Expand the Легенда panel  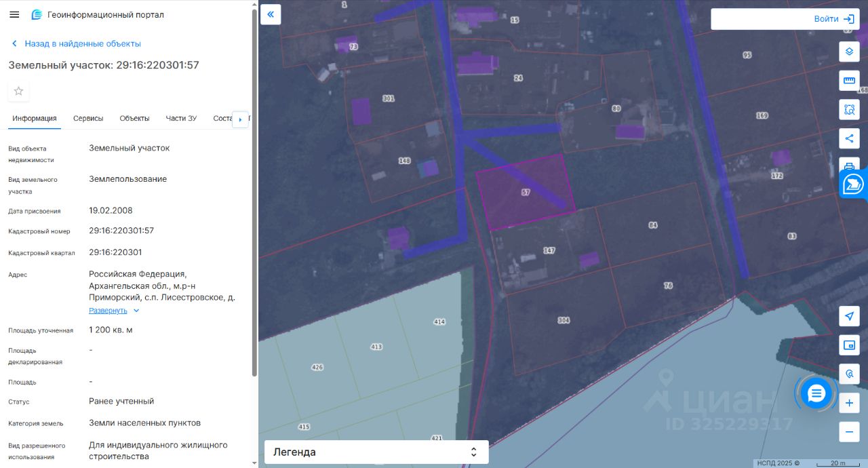point(376,452)
